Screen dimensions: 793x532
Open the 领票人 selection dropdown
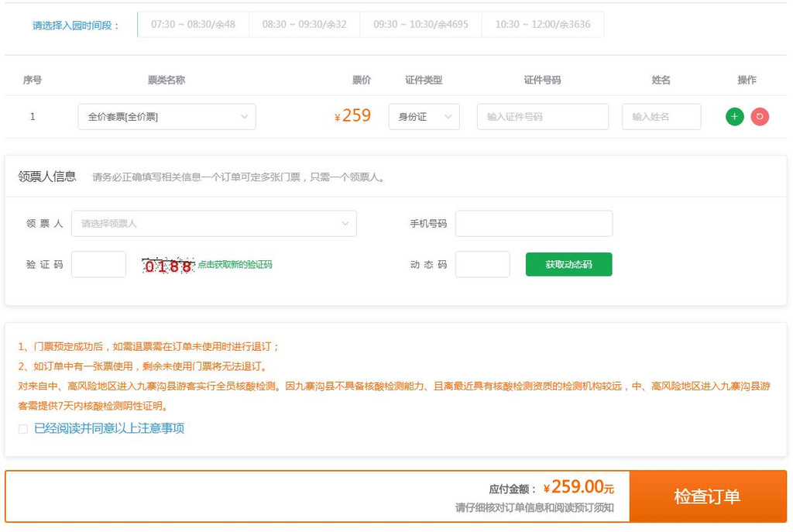(x=214, y=223)
